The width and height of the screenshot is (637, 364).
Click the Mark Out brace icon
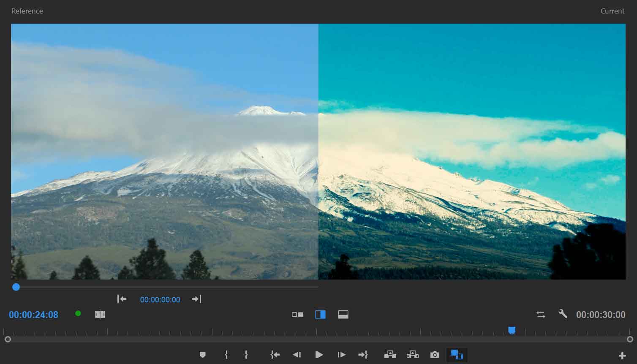[x=246, y=355]
